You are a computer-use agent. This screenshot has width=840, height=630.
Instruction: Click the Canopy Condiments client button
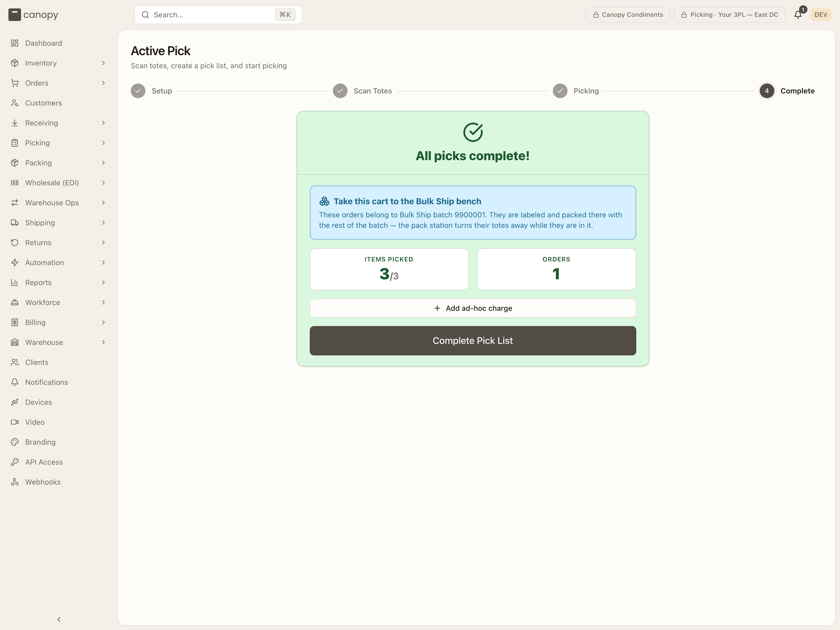click(x=628, y=15)
